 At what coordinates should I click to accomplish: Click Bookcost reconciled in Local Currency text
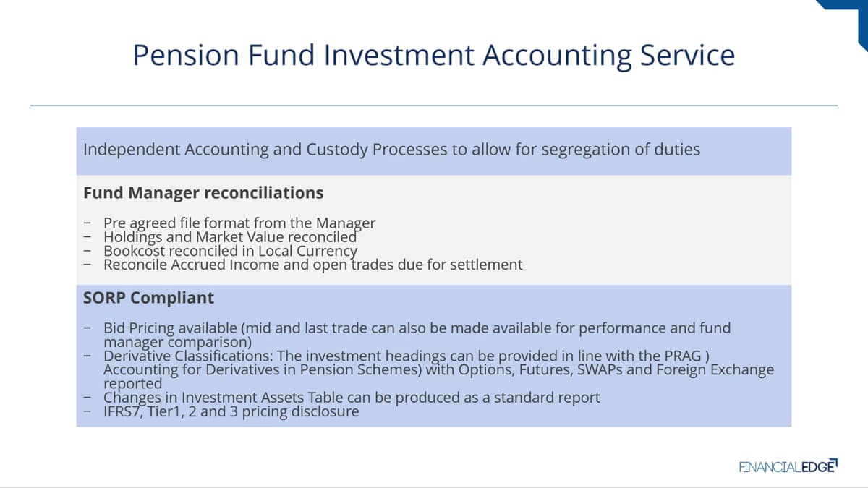click(230, 251)
